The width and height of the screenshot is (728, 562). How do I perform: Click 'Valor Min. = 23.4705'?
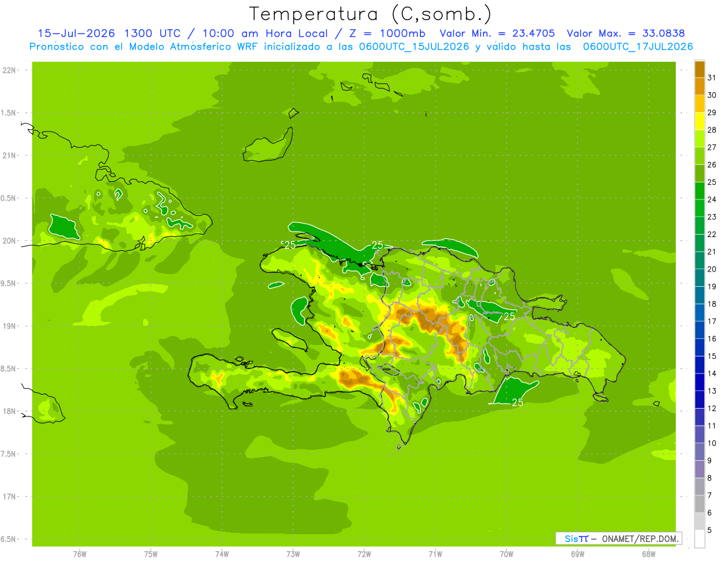tap(497, 33)
